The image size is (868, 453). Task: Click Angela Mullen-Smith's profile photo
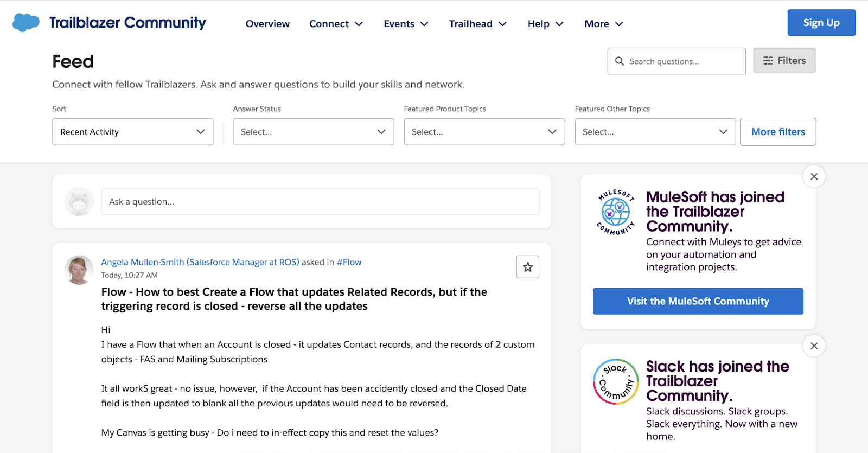coord(79,270)
